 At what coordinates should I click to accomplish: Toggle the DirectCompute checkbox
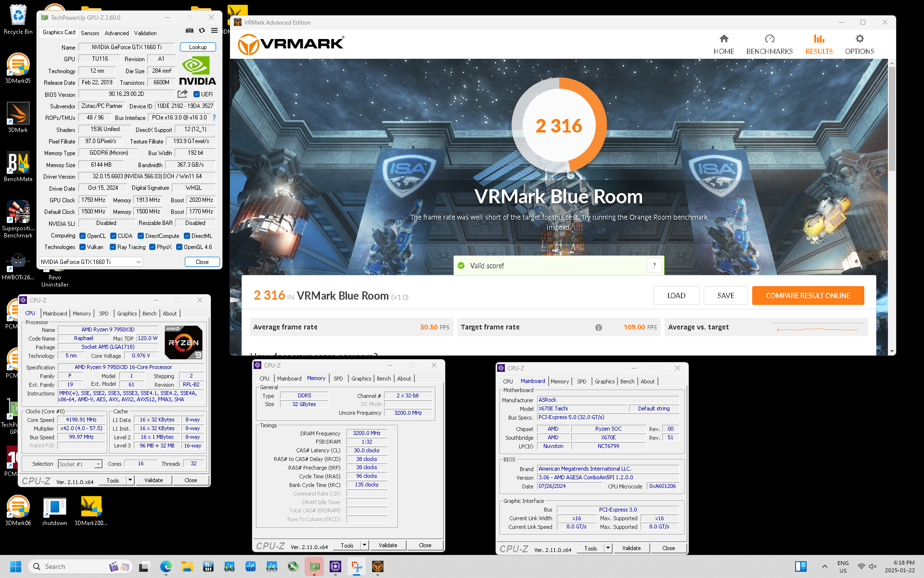coord(141,236)
